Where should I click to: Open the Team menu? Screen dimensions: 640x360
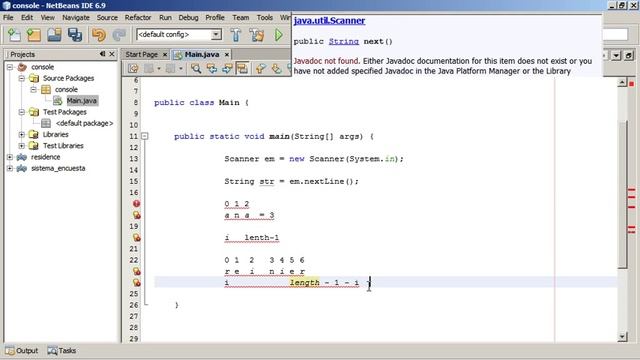[x=241, y=18]
